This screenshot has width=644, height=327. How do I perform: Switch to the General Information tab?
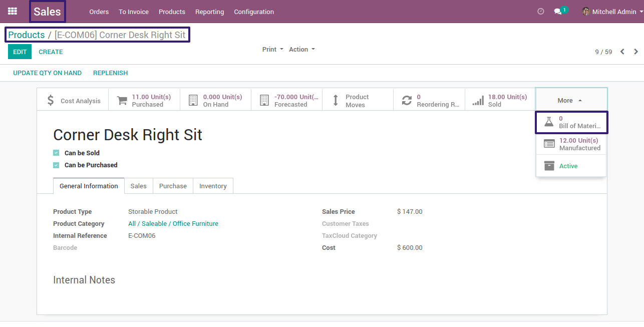(89, 186)
